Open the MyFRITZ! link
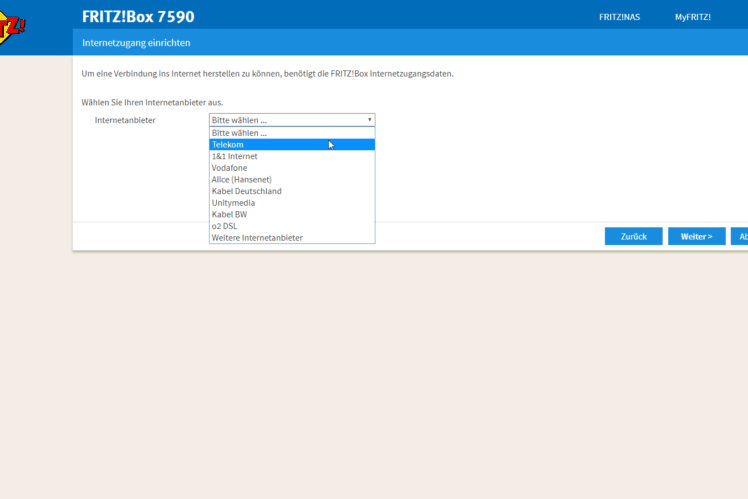748x499 pixels. point(693,17)
